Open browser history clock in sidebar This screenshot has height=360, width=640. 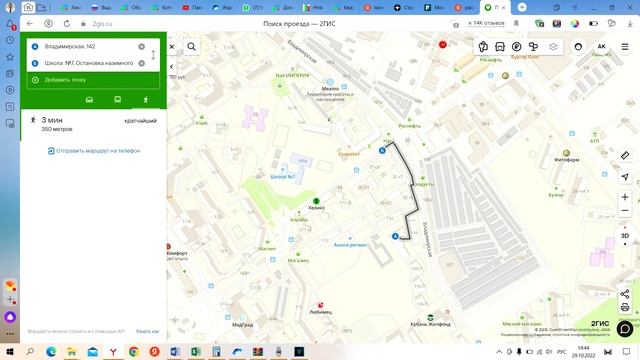pyautogui.click(x=10, y=40)
